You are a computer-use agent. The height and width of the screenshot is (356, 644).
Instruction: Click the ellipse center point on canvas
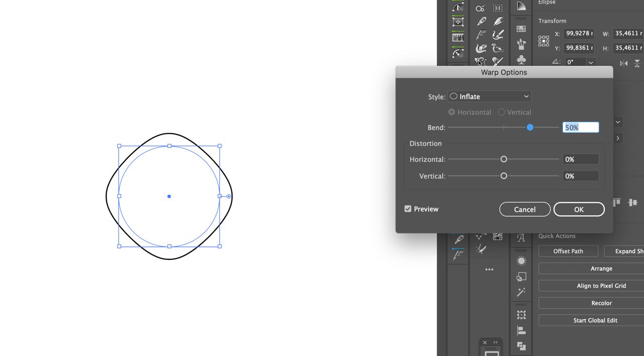click(x=169, y=196)
